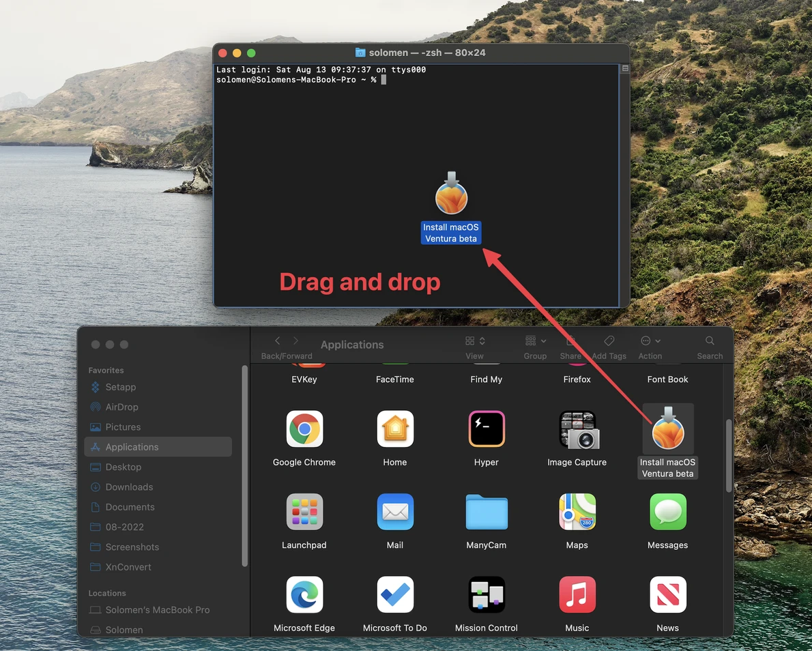Open the Messages app icon

click(668, 512)
